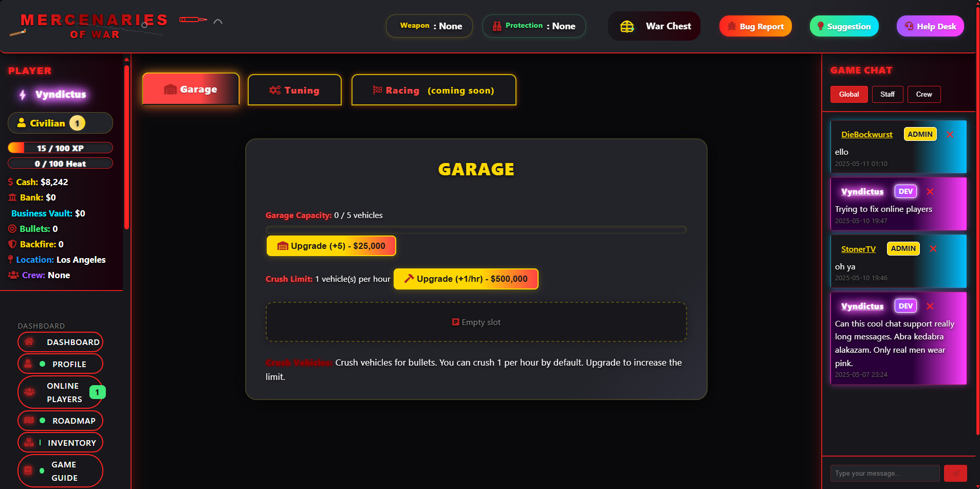Screen dimensions: 980x489
Task: Click the Suggestion lightbulb icon
Action: [820, 26]
